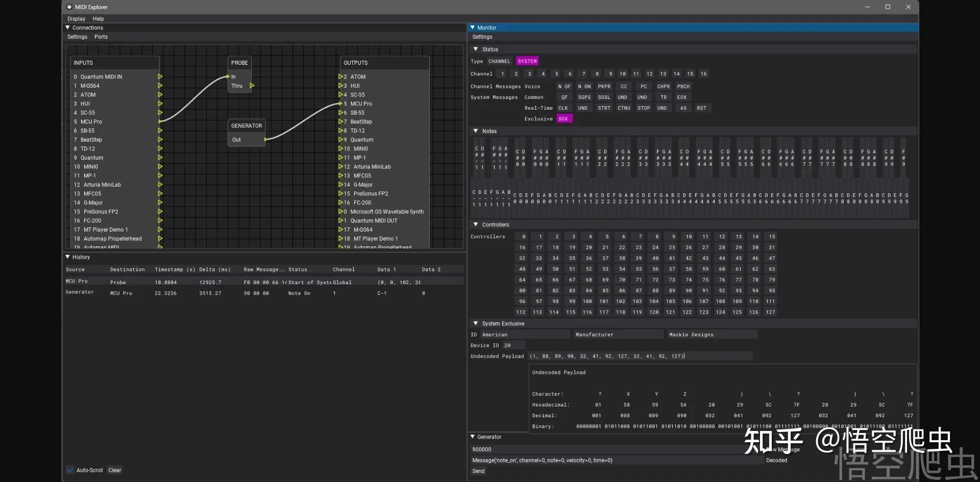Click the Probe Thru output pin

pyautogui.click(x=252, y=86)
